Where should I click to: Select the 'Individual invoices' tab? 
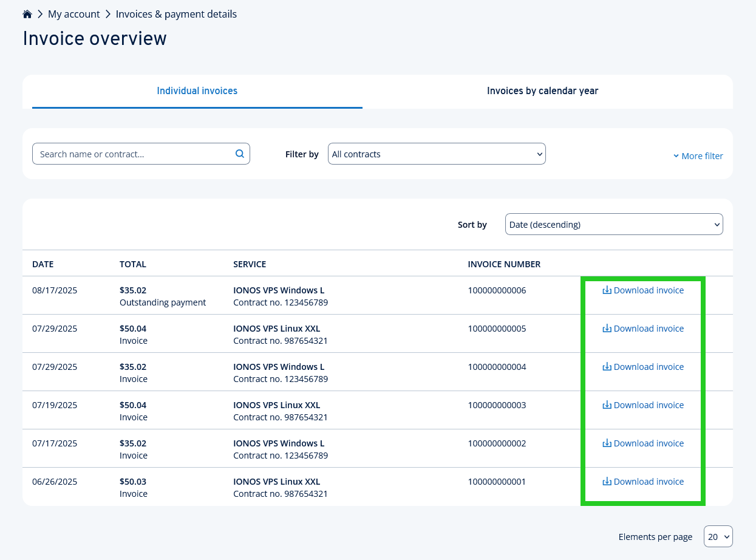click(197, 90)
